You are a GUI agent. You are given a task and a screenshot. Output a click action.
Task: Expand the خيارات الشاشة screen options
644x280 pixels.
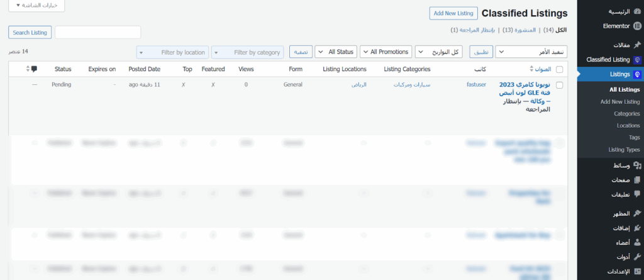[36, 5]
